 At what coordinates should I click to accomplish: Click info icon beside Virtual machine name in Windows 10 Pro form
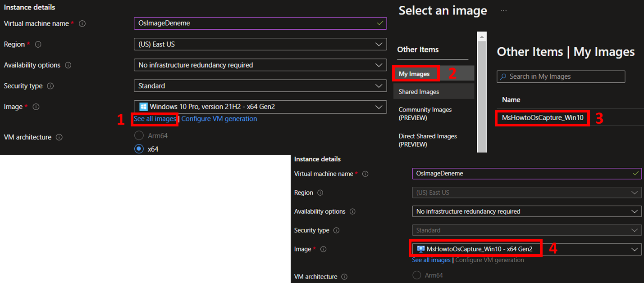click(82, 23)
